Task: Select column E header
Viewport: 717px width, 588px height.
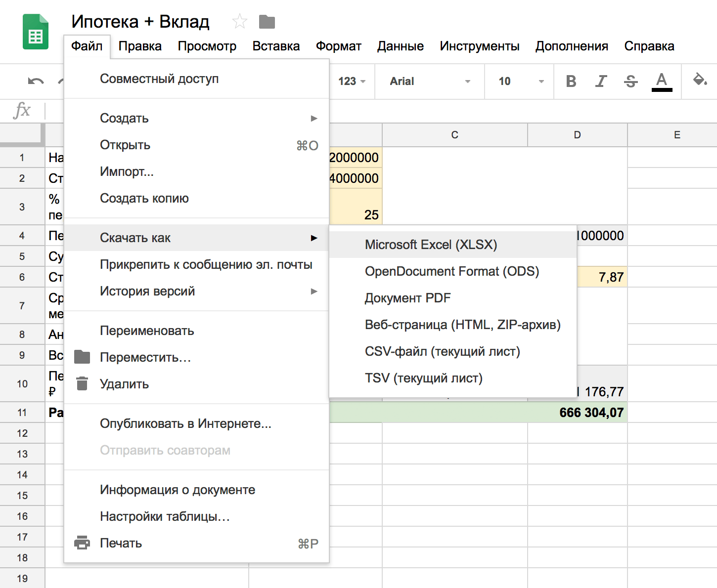Action: coord(672,135)
